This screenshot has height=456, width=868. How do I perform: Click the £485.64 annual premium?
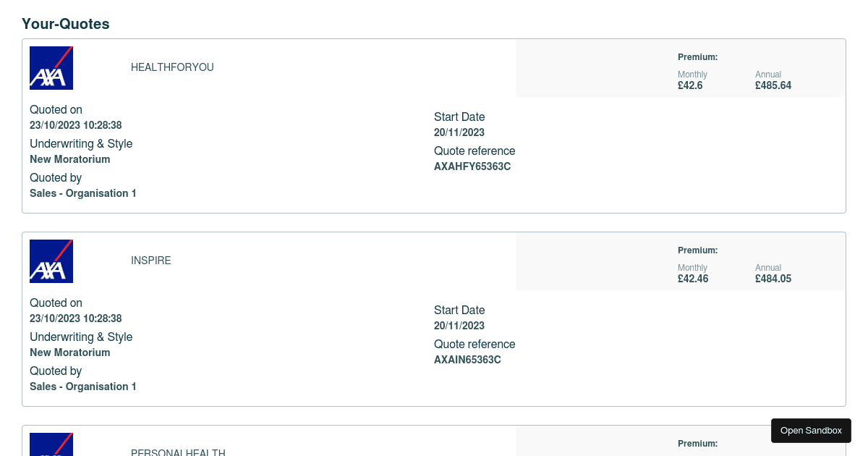(773, 85)
